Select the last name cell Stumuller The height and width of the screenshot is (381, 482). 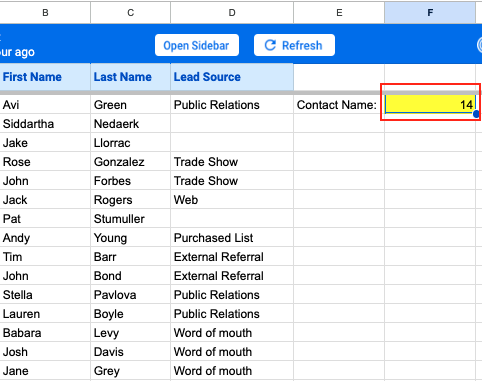130,219
